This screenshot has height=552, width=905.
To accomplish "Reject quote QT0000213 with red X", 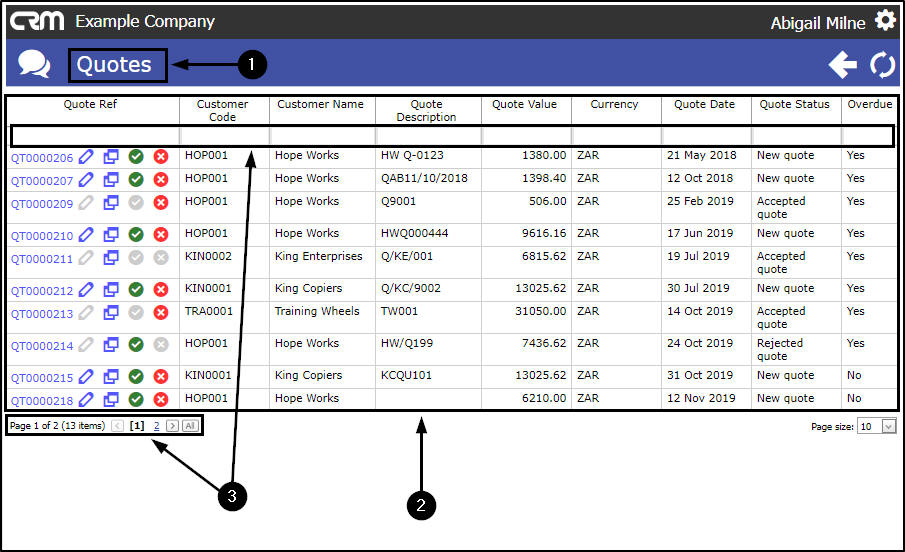I will 161,312.
